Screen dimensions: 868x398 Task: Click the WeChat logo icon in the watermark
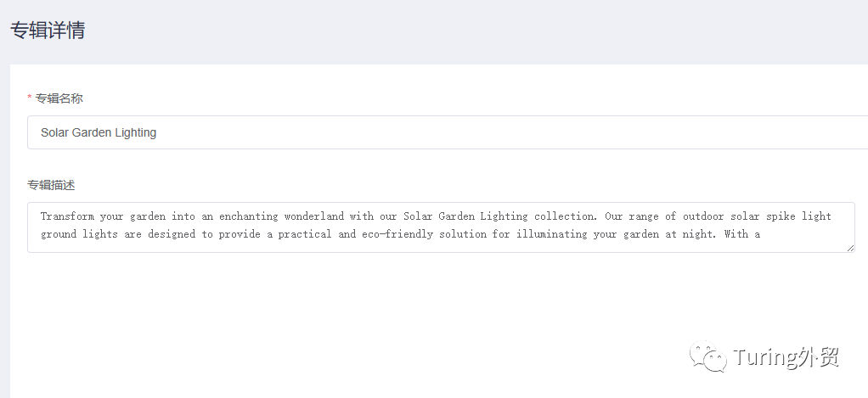tap(707, 357)
